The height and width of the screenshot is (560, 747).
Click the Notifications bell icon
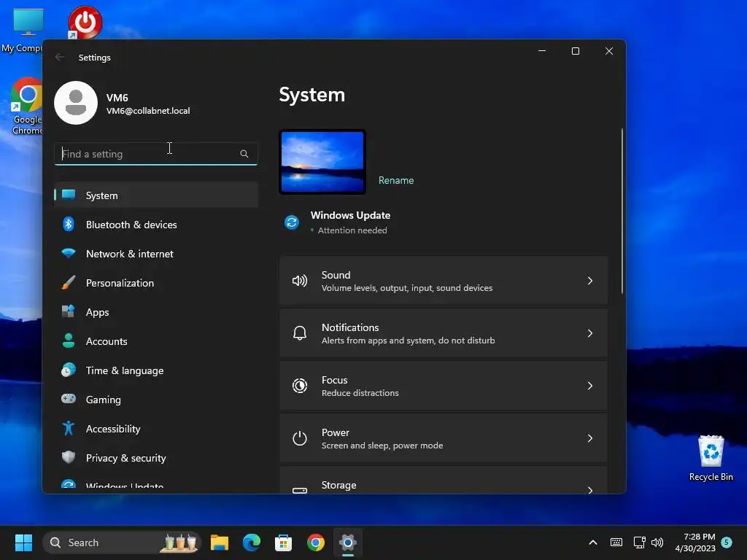(300, 333)
